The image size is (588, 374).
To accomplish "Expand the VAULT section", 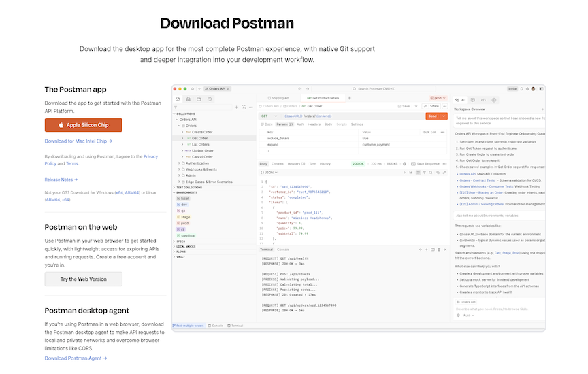I will click(x=174, y=257).
